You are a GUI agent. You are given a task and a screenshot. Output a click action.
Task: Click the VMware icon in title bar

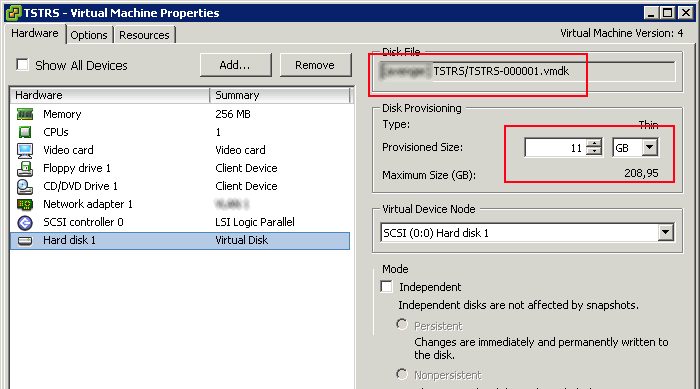coord(13,13)
